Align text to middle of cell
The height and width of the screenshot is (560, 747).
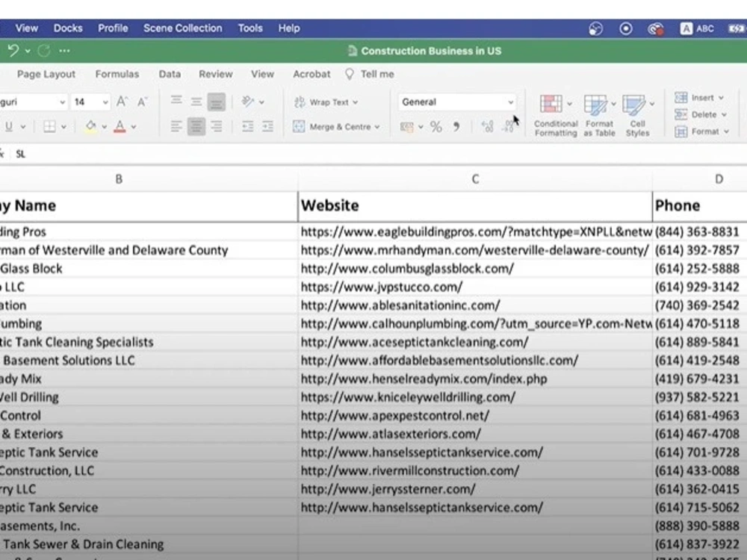tap(196, 102)
